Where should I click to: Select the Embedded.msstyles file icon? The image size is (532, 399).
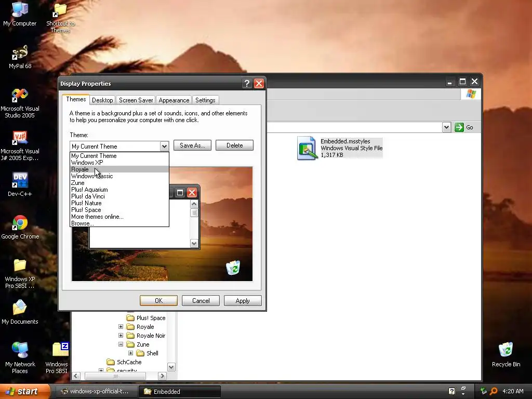pos(307,148)
